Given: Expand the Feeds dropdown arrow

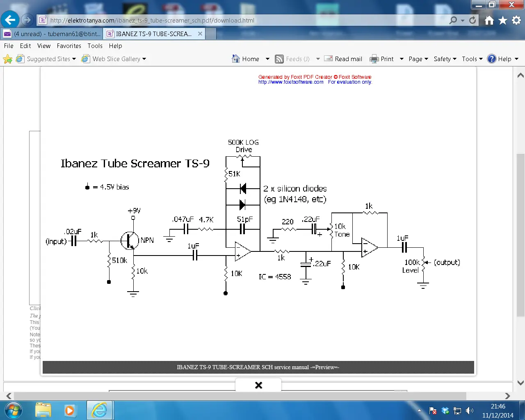Looking at the screenshot, I should point(318,59).
